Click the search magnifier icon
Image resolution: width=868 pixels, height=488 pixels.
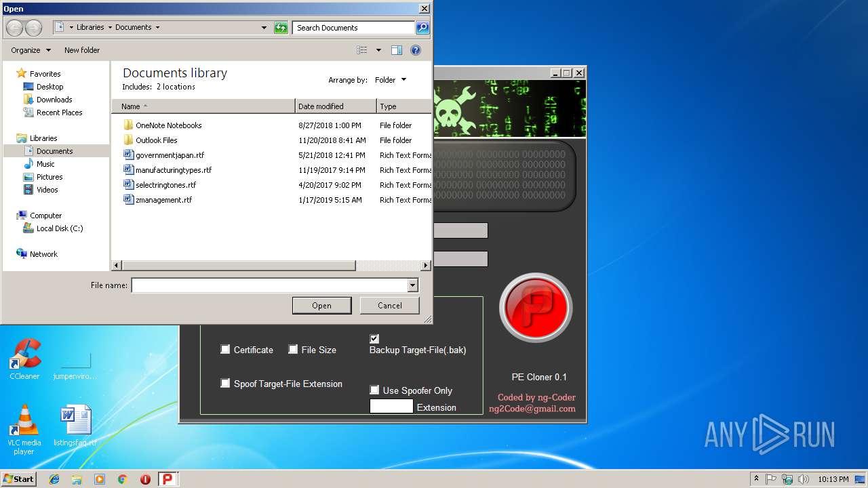click(x=422, y=28)
